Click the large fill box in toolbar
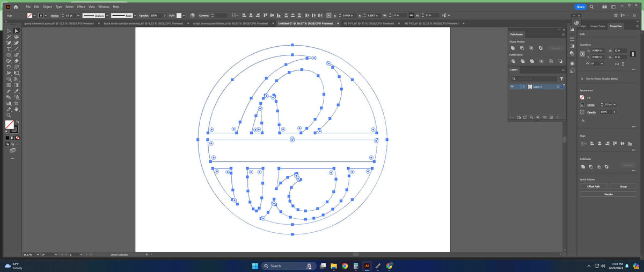This screenshot has height=272, width=644. (9, 125)
